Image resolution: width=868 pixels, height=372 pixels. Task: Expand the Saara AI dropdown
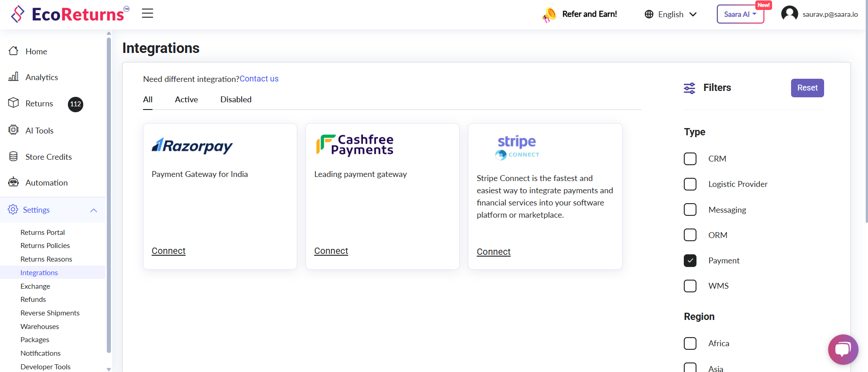click(740, 14)
